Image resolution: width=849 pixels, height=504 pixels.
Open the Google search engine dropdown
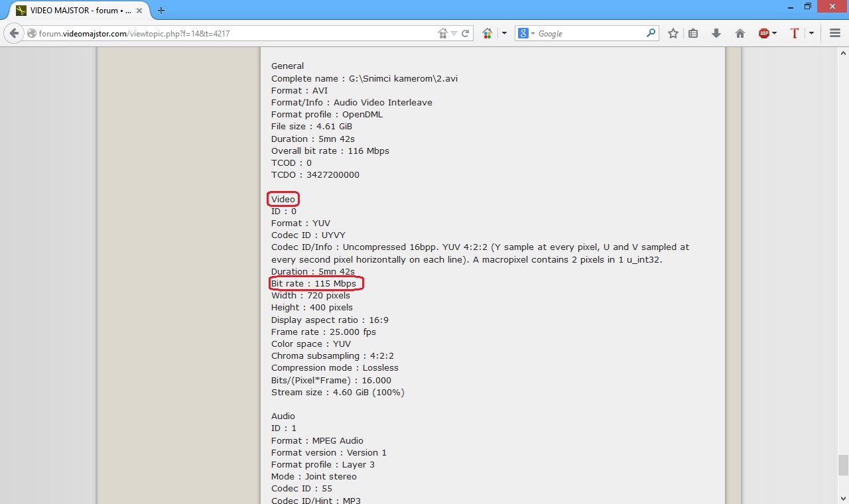coord(527,33)
